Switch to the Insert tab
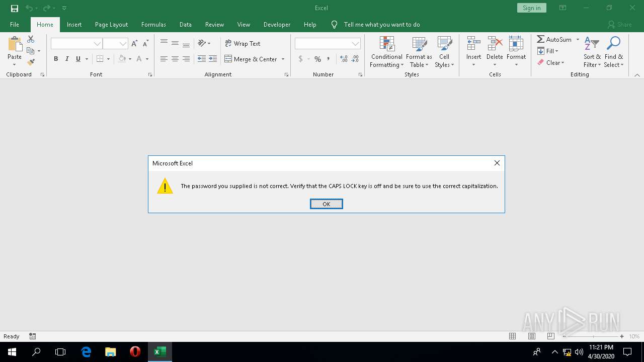Screen dimensions: 644x362 [74, 24]
